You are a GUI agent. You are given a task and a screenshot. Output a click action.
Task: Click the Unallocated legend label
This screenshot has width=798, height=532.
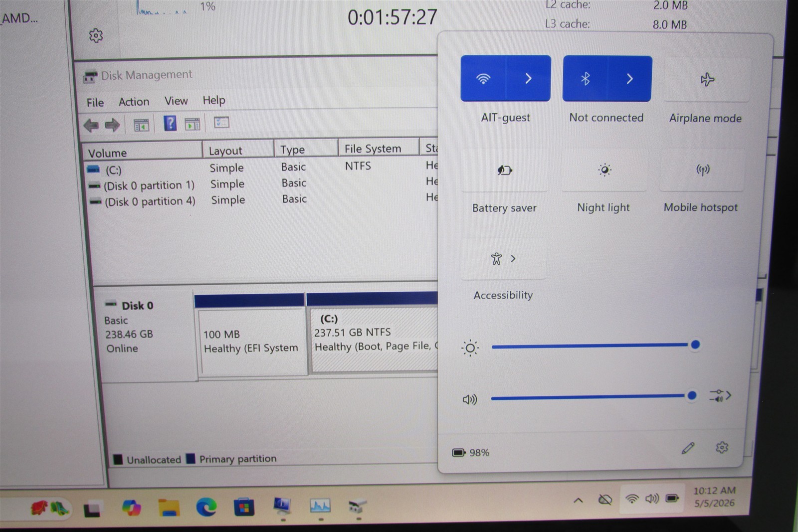[x=154, y=460]
